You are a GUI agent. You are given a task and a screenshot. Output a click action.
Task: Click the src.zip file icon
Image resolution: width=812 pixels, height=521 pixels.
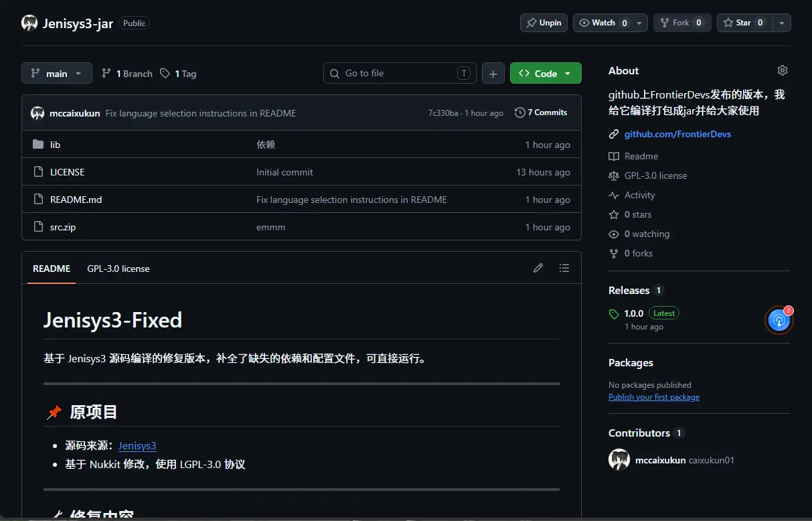[38, 227]
